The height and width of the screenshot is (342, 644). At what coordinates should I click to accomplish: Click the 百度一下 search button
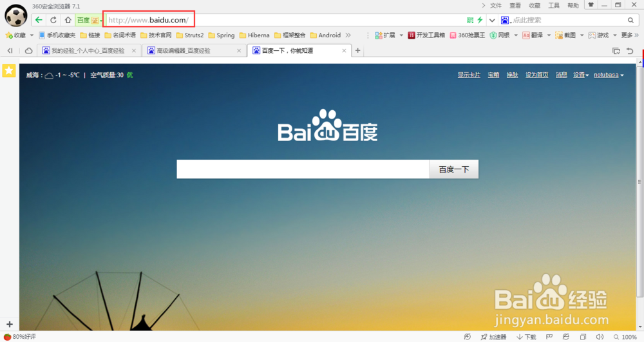(454, 169)
